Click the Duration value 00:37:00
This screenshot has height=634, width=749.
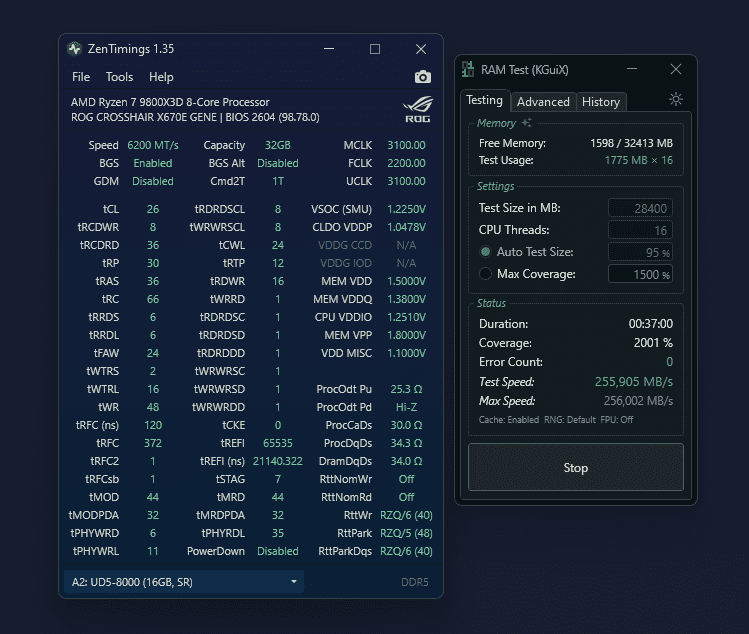pyautogui.click(x=651, y=324)
